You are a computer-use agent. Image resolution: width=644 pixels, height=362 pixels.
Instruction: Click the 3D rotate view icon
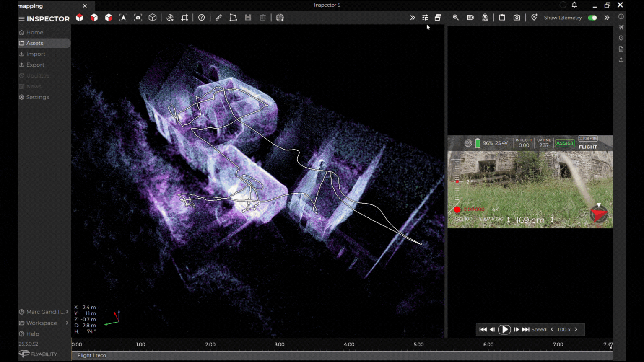pyautogui.click(x=170, y=18)
